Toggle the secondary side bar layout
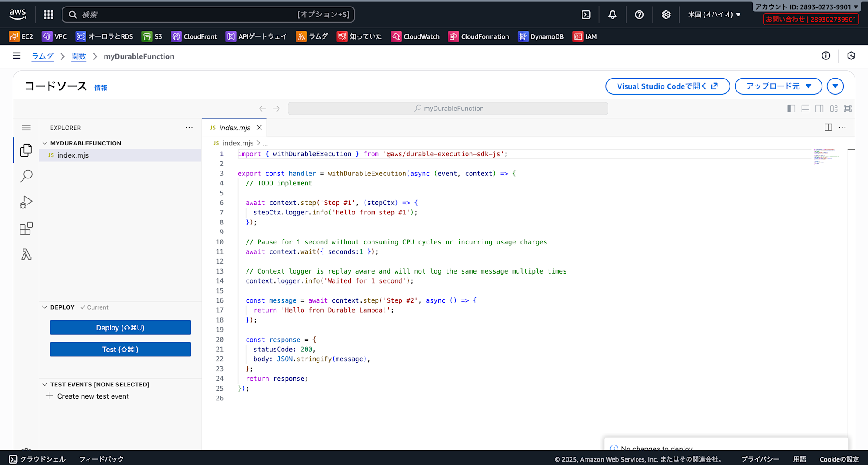 click(819, 109)
